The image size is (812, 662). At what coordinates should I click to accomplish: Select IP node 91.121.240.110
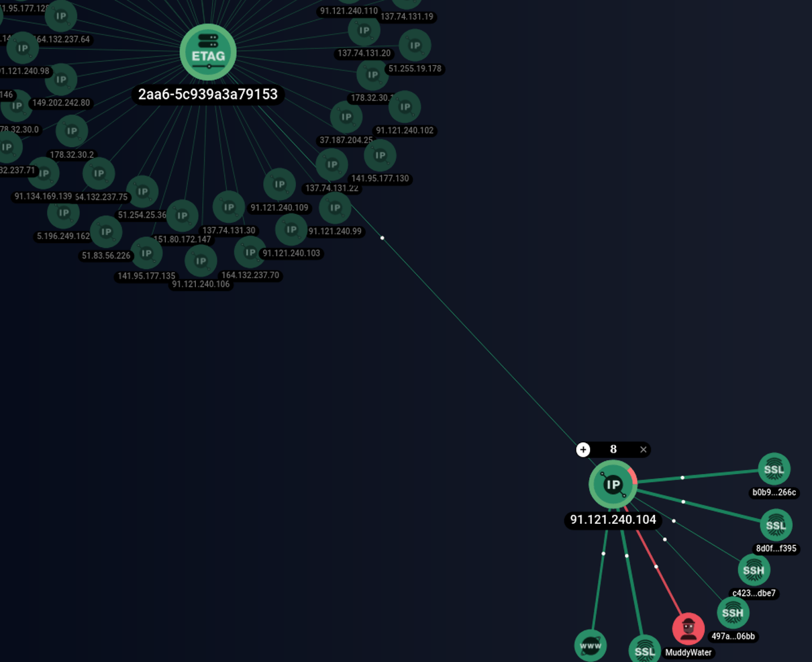[x=349, y=2]
